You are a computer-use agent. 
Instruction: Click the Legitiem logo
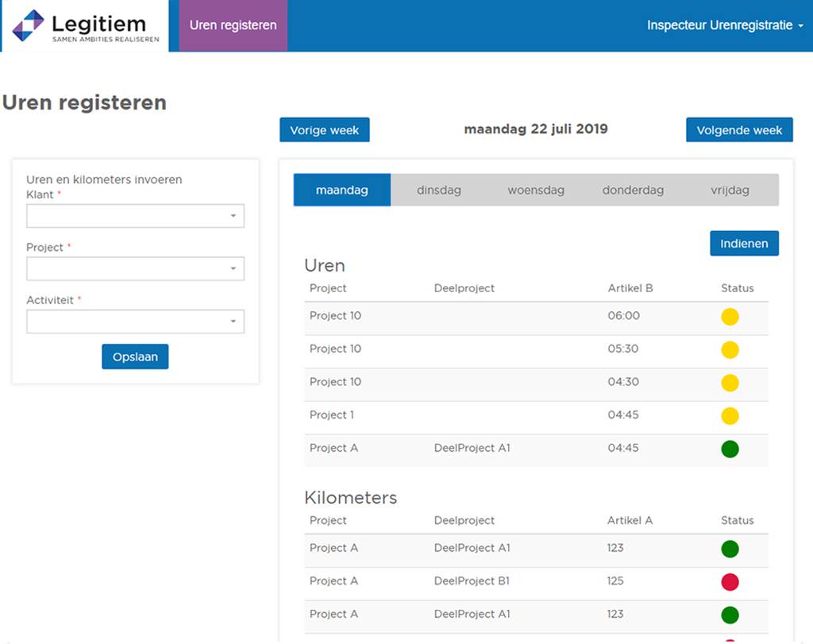[85, 25]
